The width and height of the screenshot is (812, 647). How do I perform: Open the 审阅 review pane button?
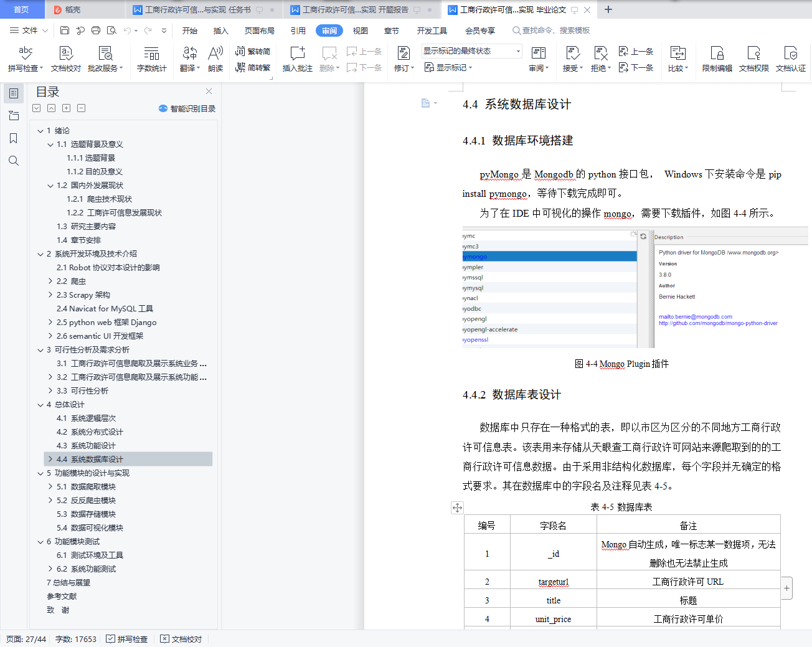pyautogui.click(x=539, y=59)
